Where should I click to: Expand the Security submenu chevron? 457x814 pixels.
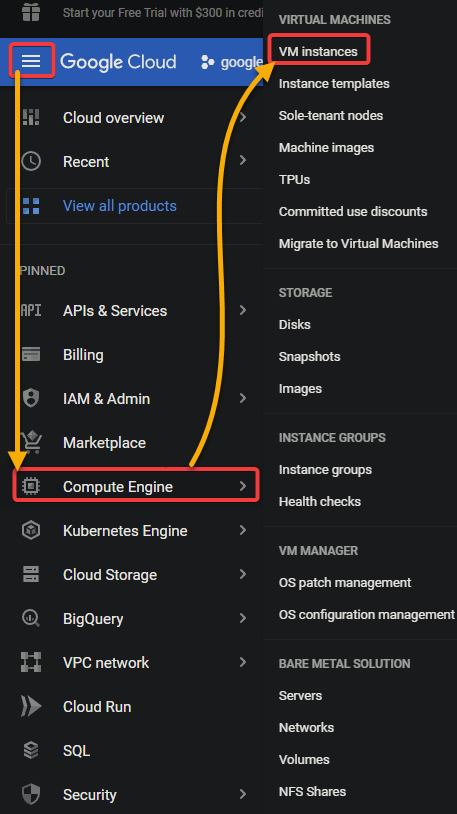(x=243, y=794)
